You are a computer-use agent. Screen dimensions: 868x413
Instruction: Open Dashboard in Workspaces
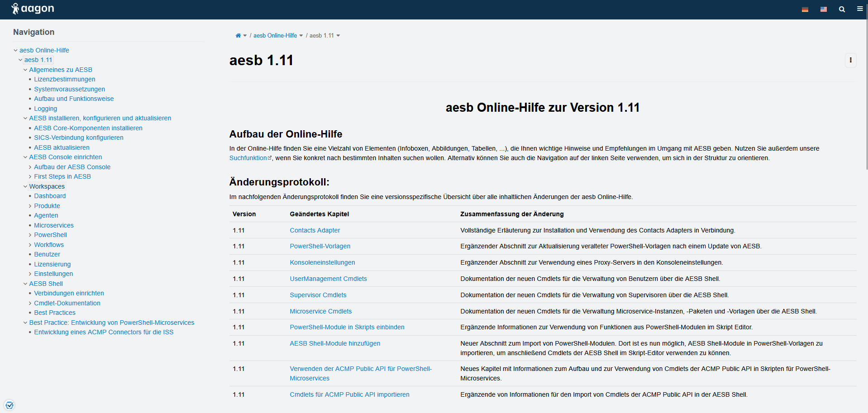pos(50,196)
